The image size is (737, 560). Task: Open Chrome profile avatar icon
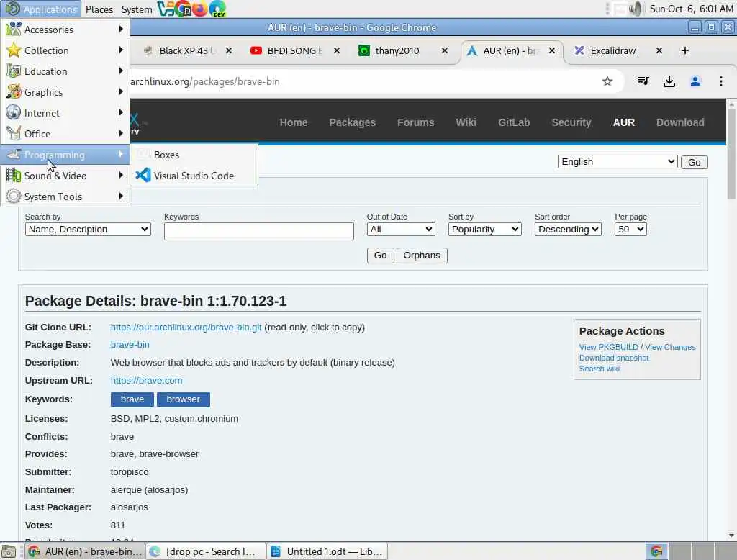[x=695, y=81]
